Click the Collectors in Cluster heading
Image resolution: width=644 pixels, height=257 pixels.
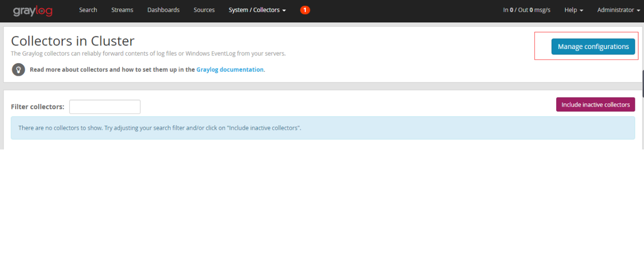coord(73,41)
